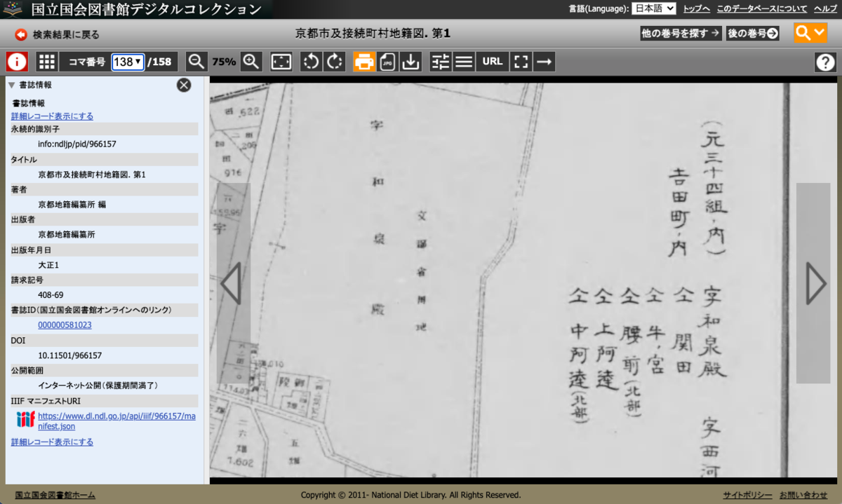Fit the image to the screen
The width and height of the screenshot is (842, 504).
coord(281,62)
